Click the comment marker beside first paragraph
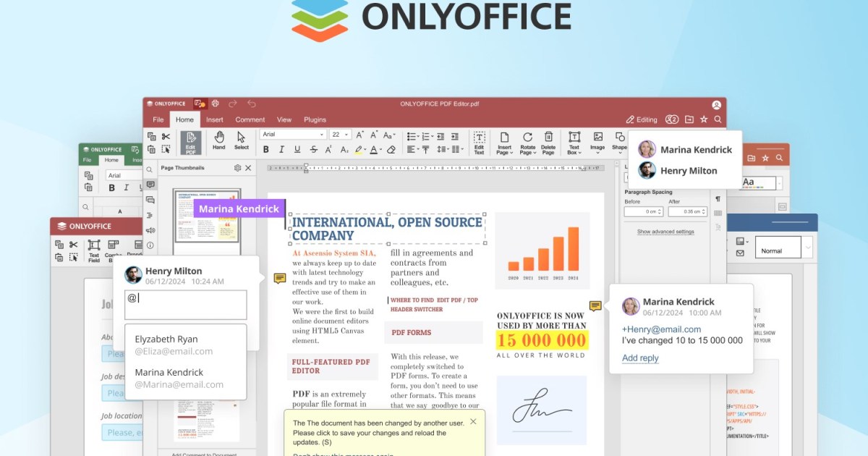Image resolution: width=868 pixels, height=456 pixels. tap(279, 279)
